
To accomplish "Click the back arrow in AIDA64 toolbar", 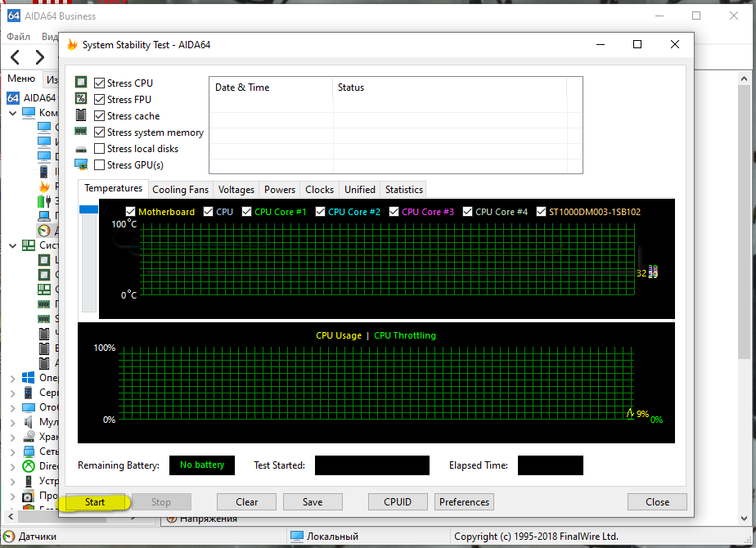I will (16, 56).
